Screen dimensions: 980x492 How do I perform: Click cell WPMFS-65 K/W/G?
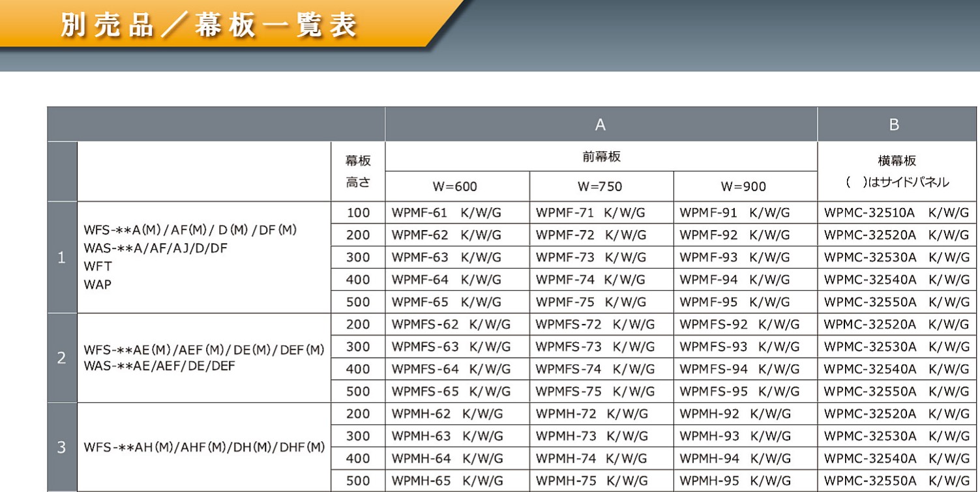(x=457, y=391)
